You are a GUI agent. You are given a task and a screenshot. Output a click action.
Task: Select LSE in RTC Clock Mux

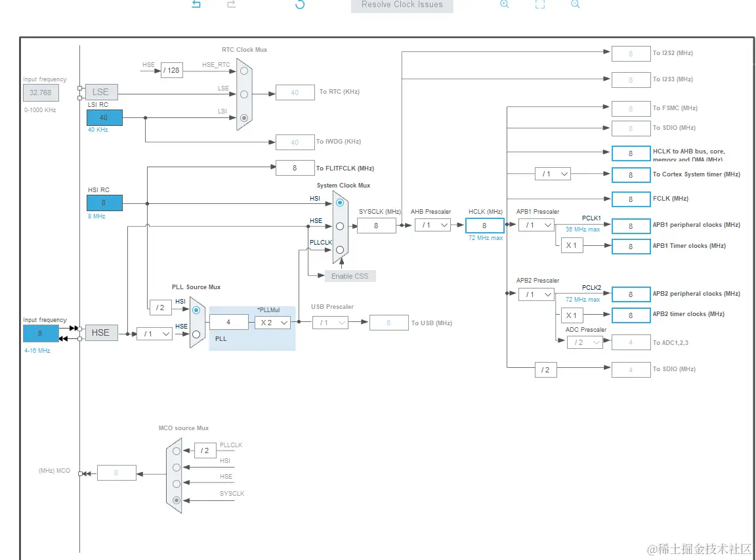pyautogui.click(x=244, y=94)
